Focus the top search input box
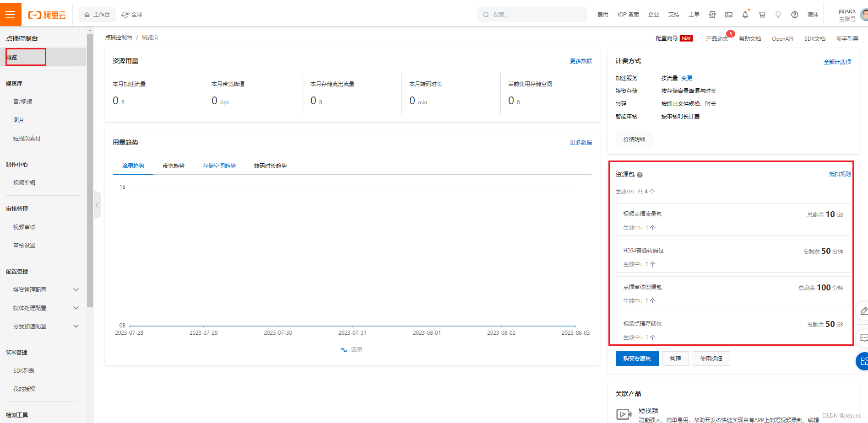The image size is (868, 423). coord(532,15)
